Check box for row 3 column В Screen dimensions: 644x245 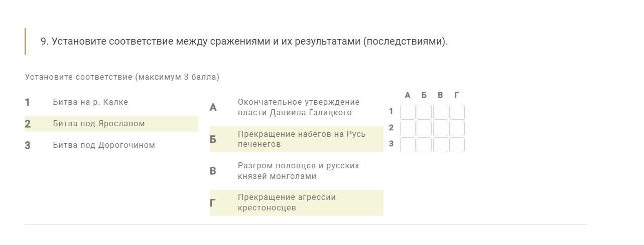(x=441, y=145)
